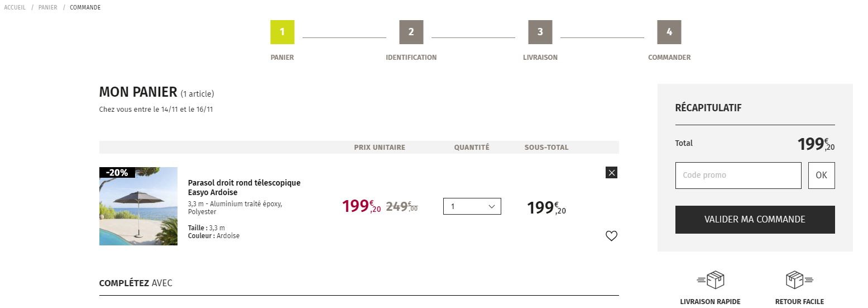Screen dimensions: 868x308
Task: Open the Panier breadcrumb link
Action: (x=48, y=8)
